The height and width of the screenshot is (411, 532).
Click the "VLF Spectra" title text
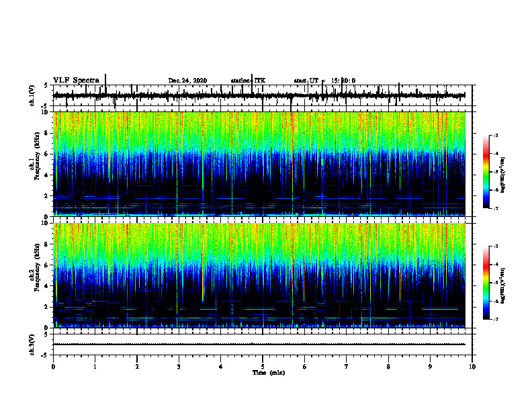point(76,81)
